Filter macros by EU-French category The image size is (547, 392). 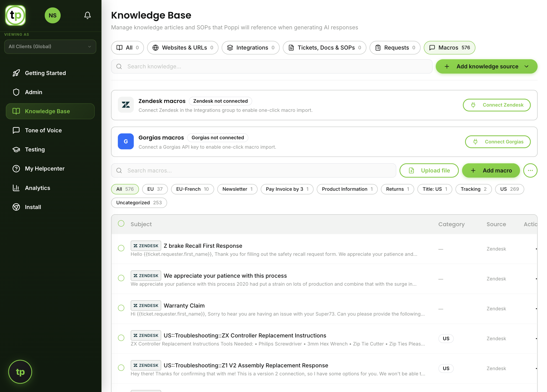coord(192,189)
